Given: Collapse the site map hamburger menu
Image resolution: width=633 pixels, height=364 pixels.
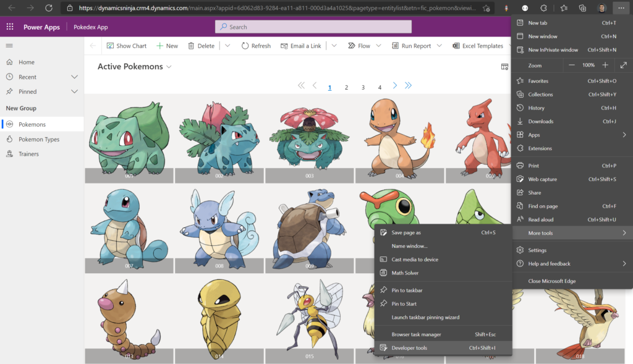Looking at the screenshot, I should point(9,46).
